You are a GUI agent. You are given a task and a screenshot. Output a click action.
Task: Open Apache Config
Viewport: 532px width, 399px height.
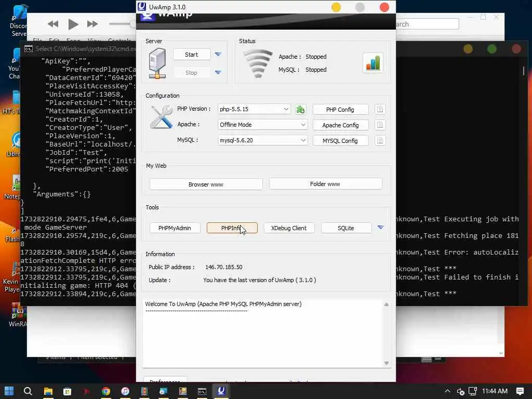pos(340,125)
